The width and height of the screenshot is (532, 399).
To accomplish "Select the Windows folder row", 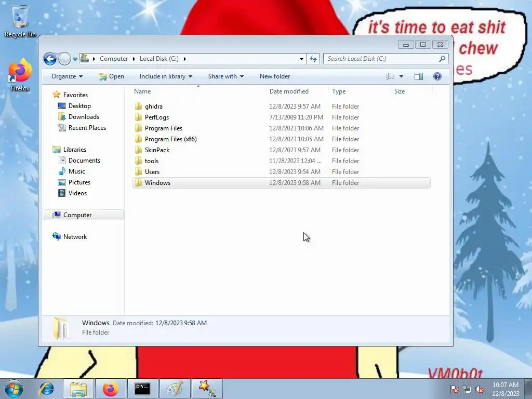I will (281, 182).
